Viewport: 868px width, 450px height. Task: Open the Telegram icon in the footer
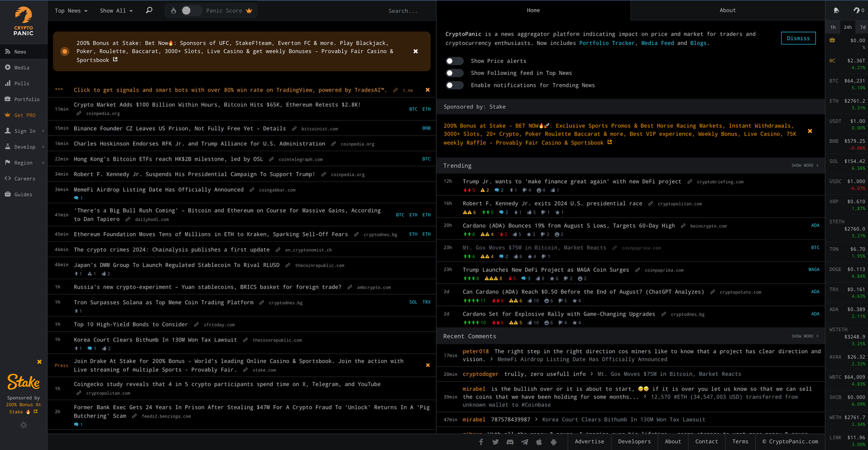click(x=525, y=442)
